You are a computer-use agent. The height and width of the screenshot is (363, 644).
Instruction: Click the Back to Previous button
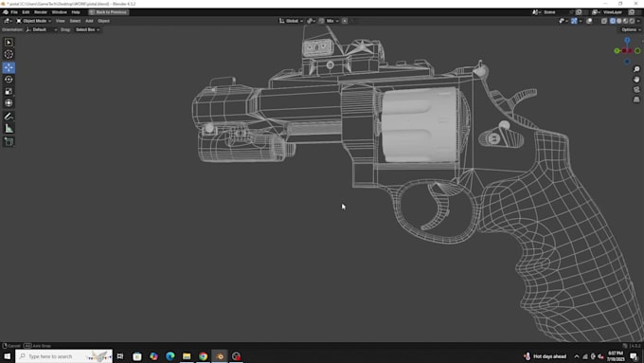coord(108,12)
